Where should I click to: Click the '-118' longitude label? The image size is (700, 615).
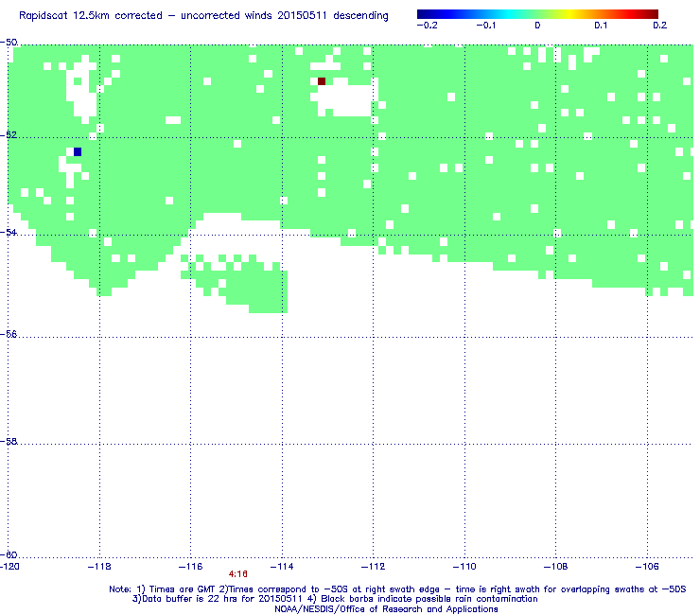[99, 567]
